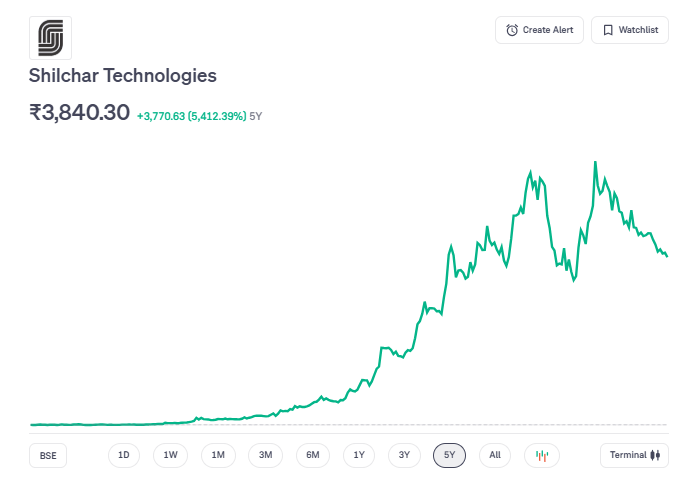The width and height of the screenshot is (691, 482).
Task: Click the 5Y label beside price change
Action: pos(256,116)
